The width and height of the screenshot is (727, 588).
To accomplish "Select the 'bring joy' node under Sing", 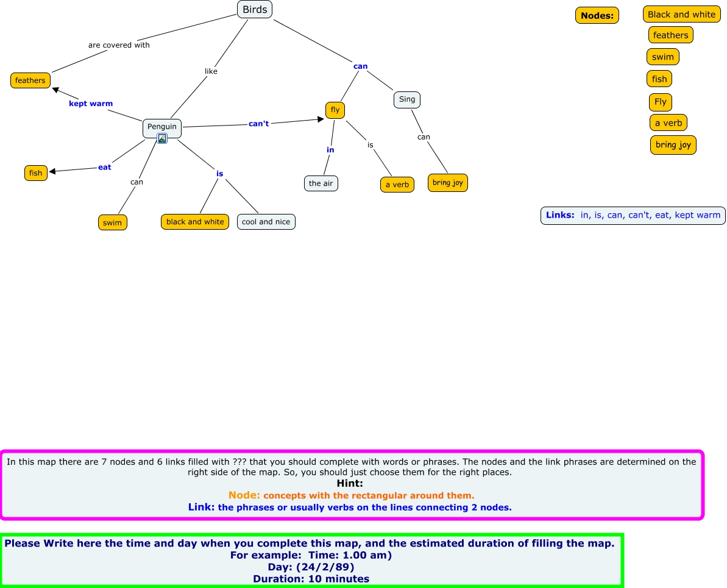I will coord(448,183).
